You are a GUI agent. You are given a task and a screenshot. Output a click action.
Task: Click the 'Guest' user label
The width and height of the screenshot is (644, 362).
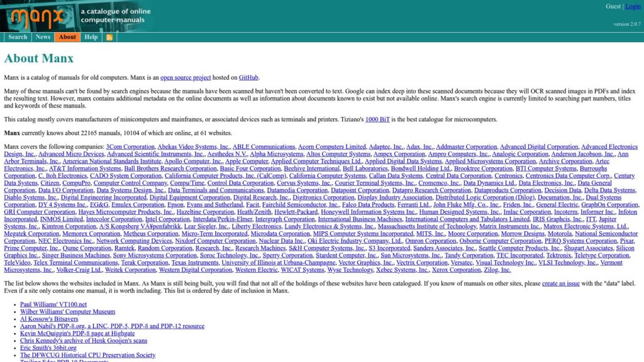point(613,6)
